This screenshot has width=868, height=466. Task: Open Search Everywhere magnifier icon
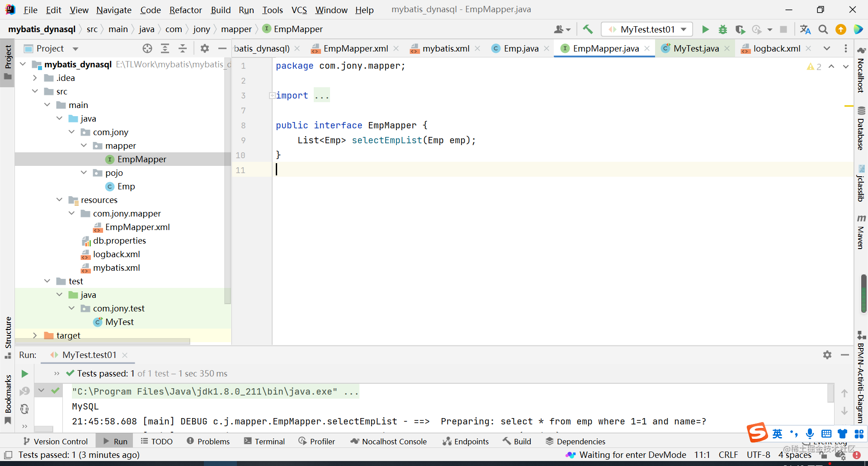(823, 29)
